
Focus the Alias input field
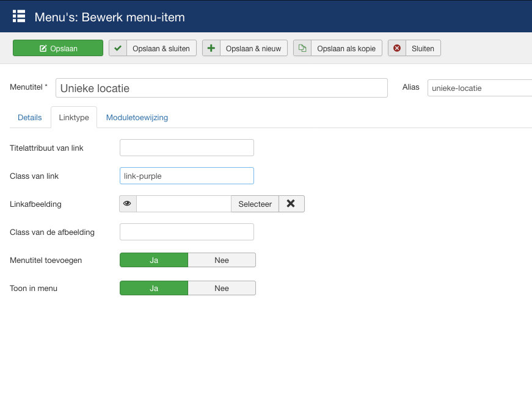479,88
